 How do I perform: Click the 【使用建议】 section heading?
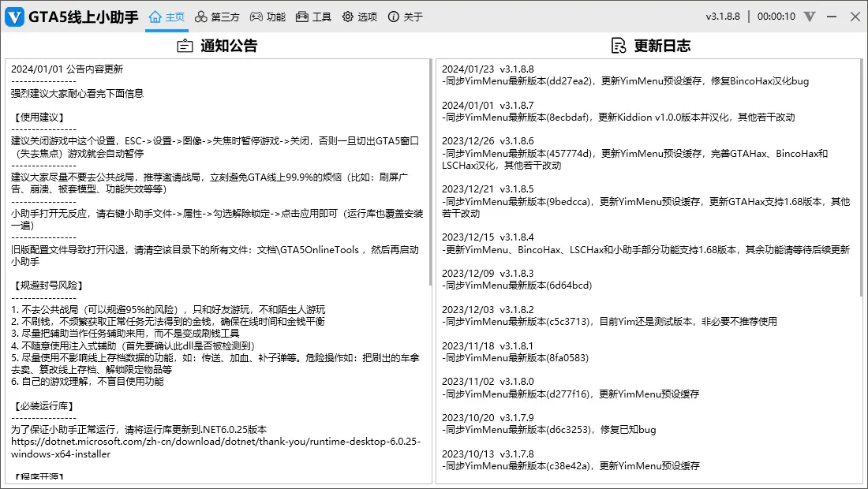click(39, 118)
